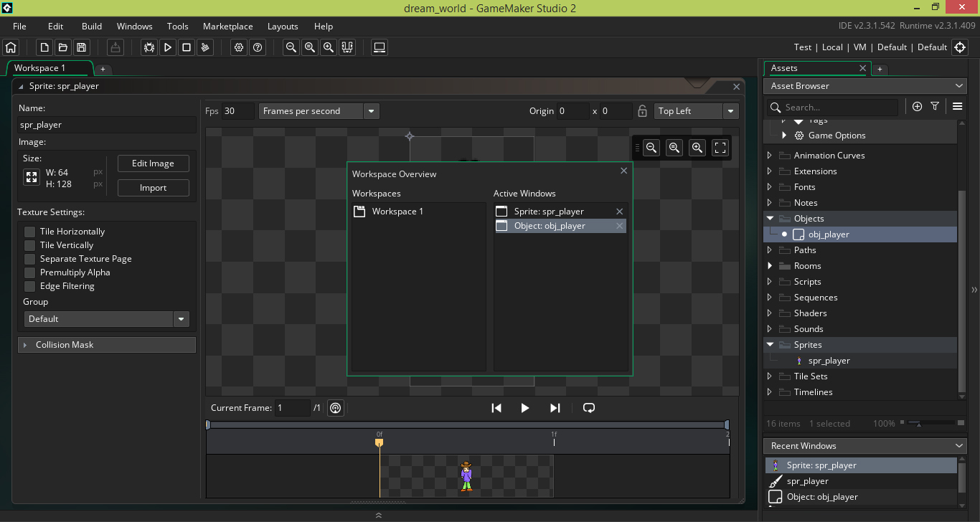This screenshot has width=980, height=522.
Task: Open the Asset Browser filter icon
Action: (935, 106)
